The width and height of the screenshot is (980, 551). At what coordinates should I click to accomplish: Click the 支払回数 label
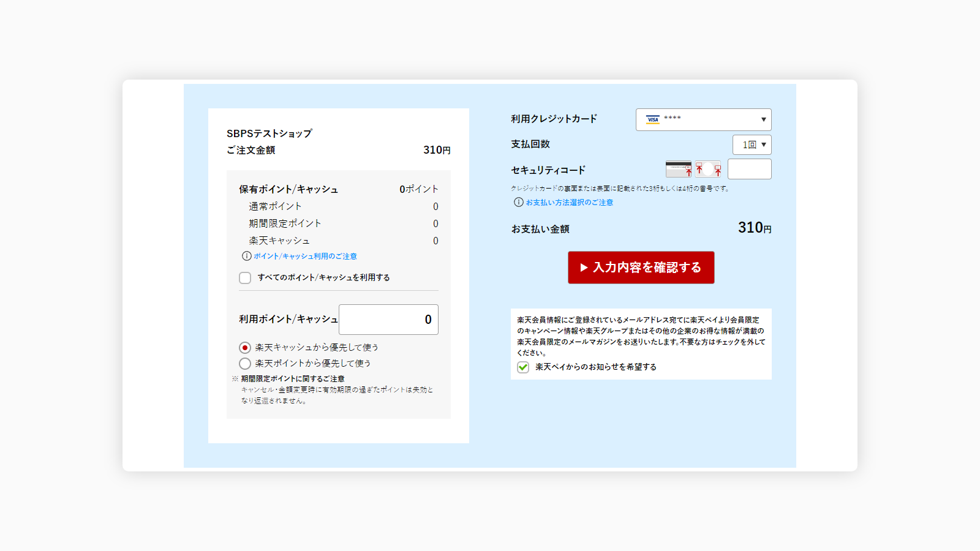pos(530,144)
